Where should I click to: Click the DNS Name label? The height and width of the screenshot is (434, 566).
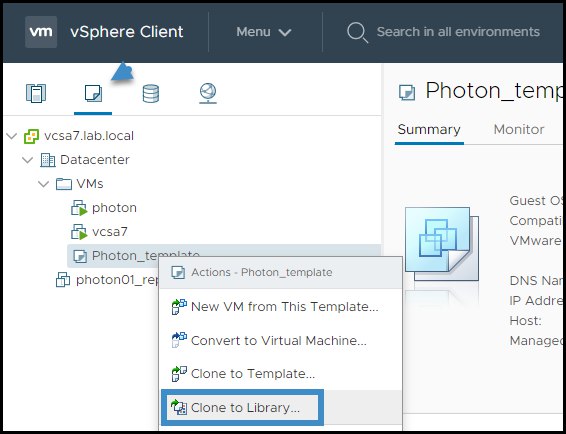(536, 281)
